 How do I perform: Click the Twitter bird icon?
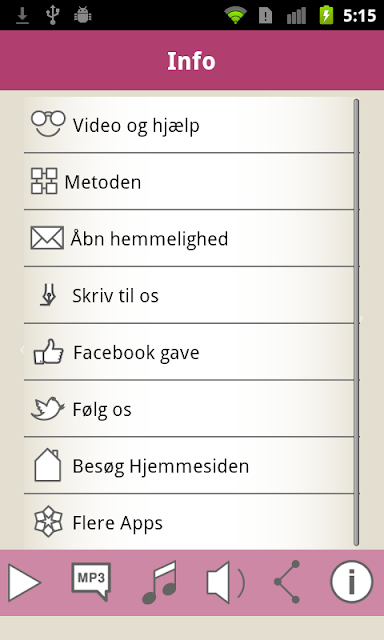[x=48, y=409]
